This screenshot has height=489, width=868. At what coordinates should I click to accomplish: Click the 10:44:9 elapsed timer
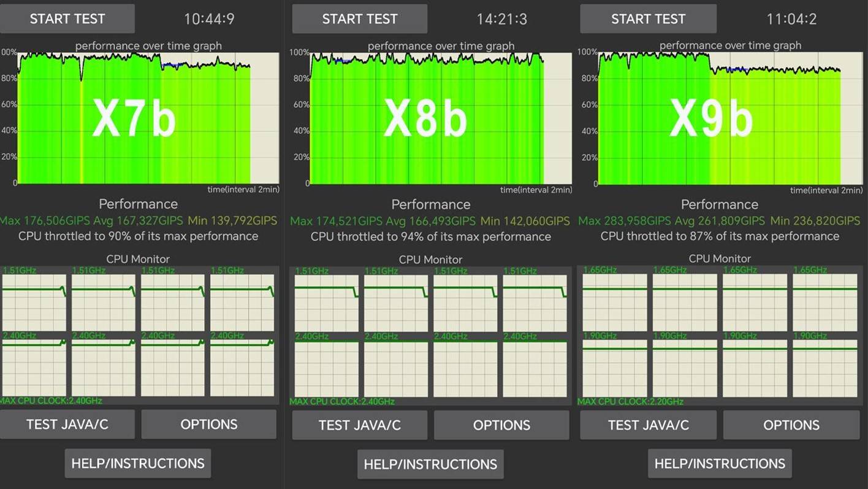209,19
